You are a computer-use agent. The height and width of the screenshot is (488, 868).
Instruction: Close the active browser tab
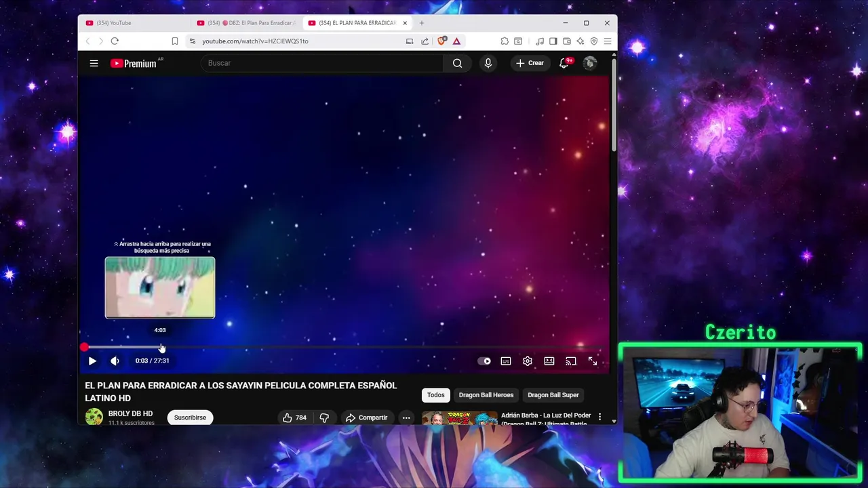point(405,23)
